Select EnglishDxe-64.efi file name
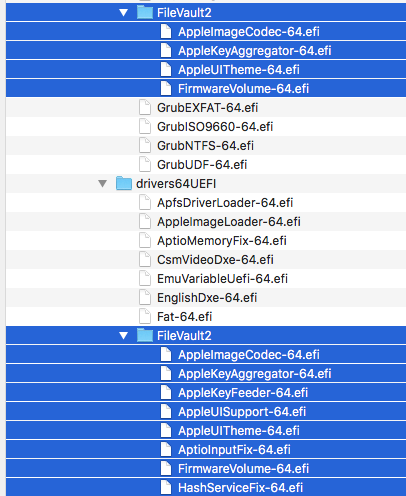The width and height of the screenshot is (406, 496). [207, 298]
